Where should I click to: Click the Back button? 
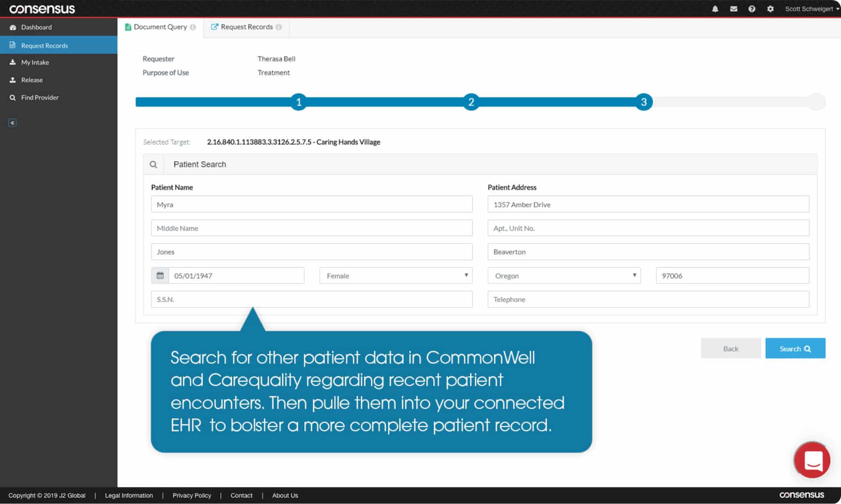[731, 348]
